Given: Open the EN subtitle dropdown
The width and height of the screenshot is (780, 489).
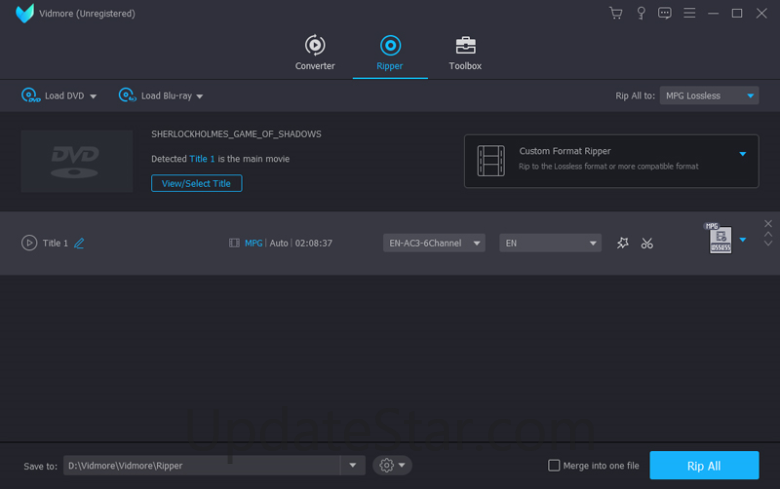Looking at the screenshot, I should point(550,243).
